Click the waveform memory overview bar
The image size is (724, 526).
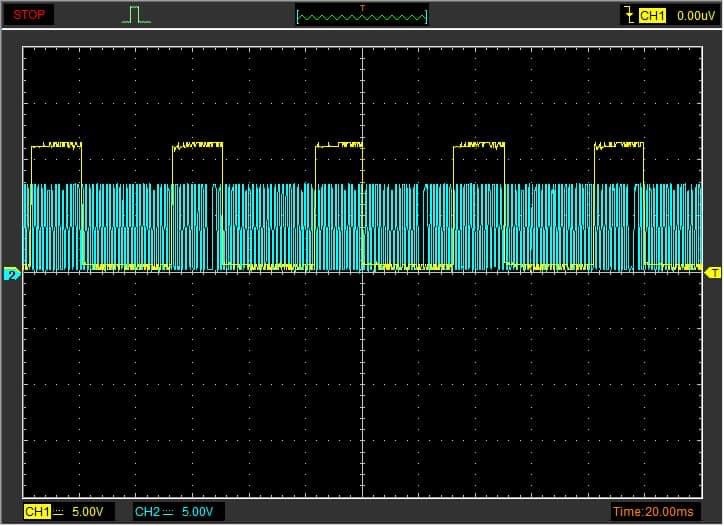click(x=362, y=17)
